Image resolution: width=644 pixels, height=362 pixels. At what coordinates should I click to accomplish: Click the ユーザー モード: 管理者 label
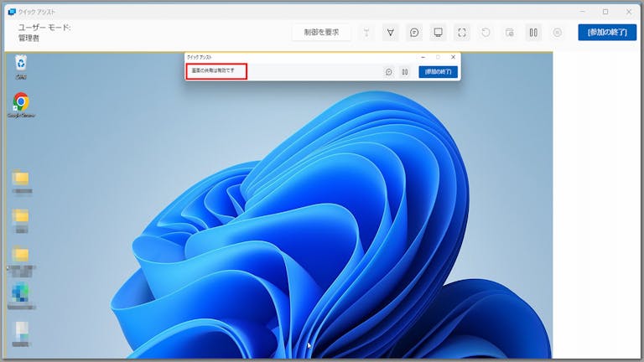[x=44, y=33]
